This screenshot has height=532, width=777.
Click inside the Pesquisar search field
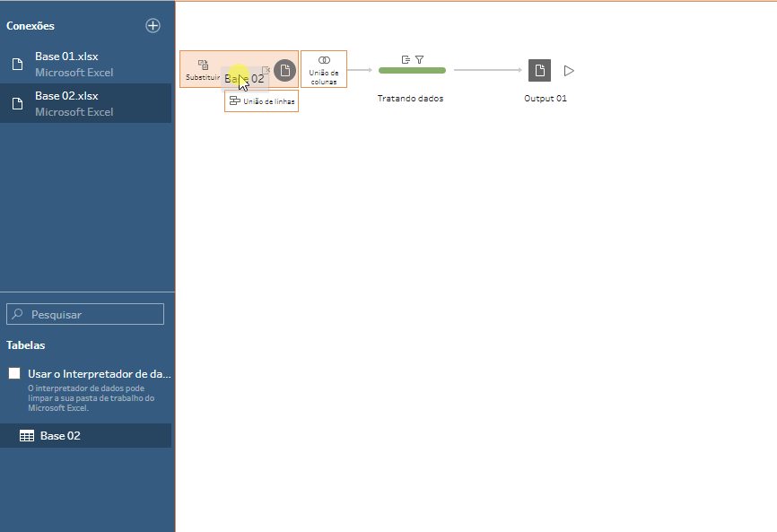pyautogui.click(x=94, y=314)
